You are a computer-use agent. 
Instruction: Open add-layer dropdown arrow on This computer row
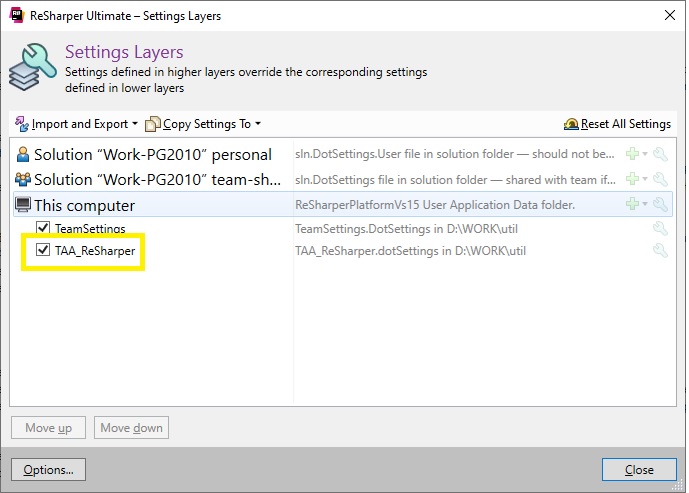(x=645, y=204)
